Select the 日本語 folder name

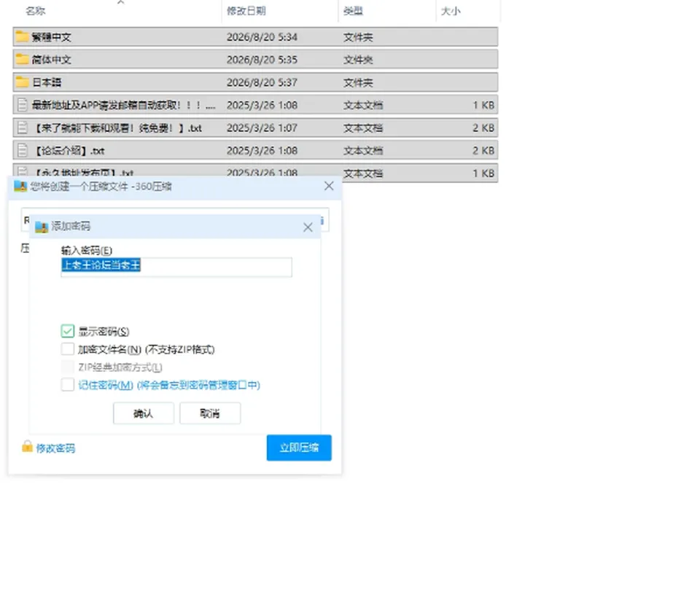click(47, 82)
